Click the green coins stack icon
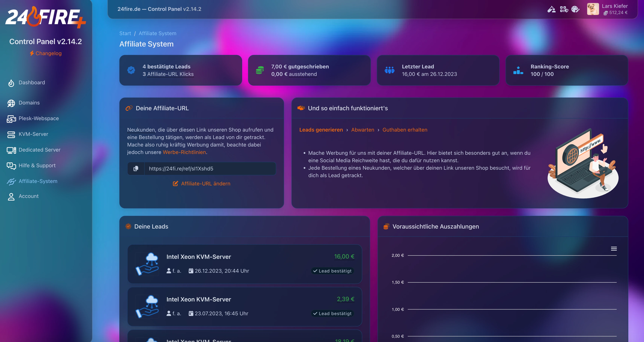 click(x=260, y=70)
